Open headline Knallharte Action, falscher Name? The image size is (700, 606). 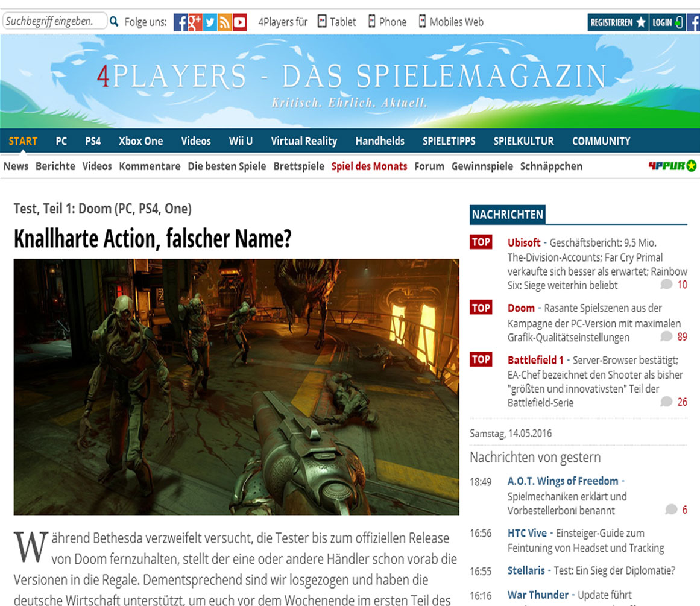click(x=153, y=238)
